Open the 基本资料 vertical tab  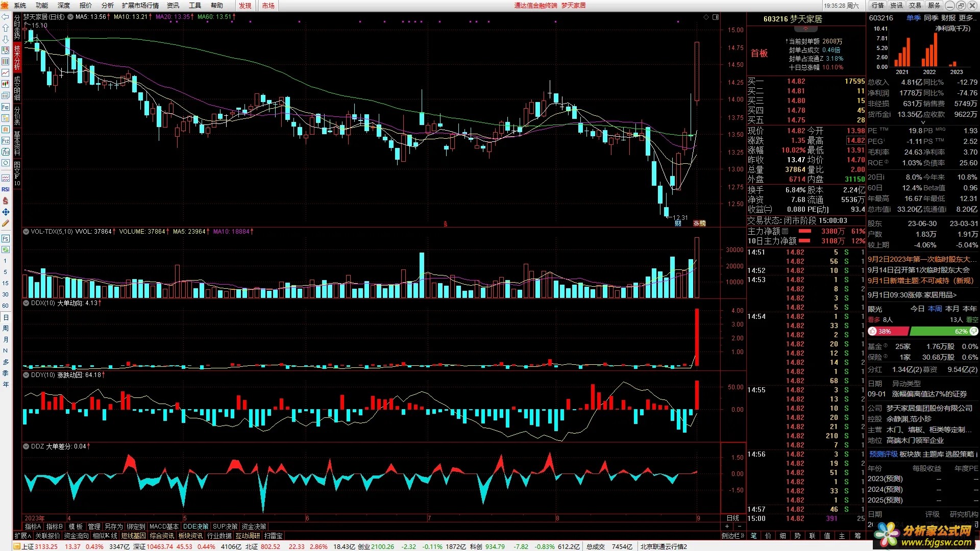(x=17, y=143)
